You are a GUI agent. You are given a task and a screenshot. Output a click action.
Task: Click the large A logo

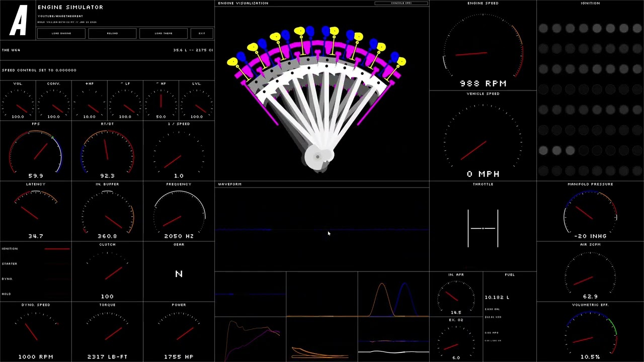pyautogui.click(x=19, y=21)
